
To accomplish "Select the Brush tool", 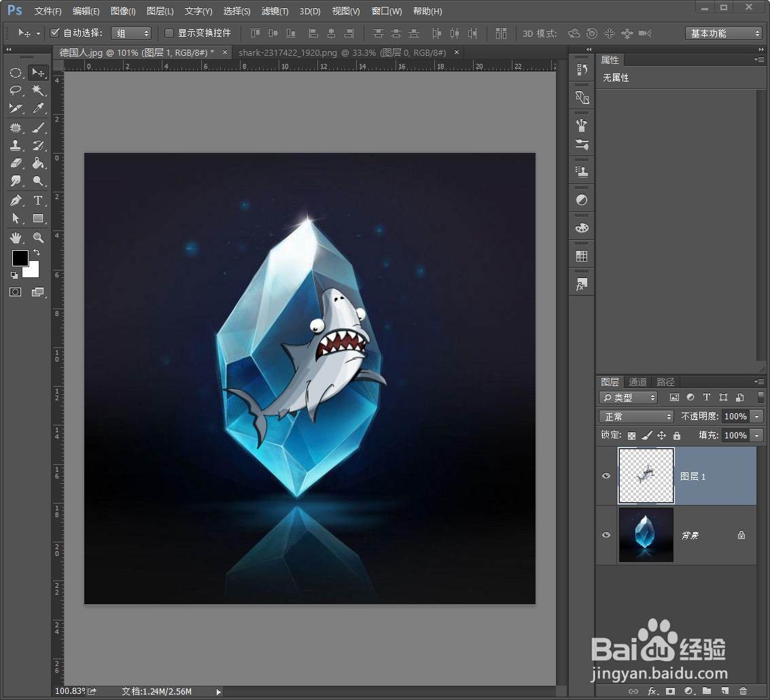I will pyautogui.click(x=38, y=128).
